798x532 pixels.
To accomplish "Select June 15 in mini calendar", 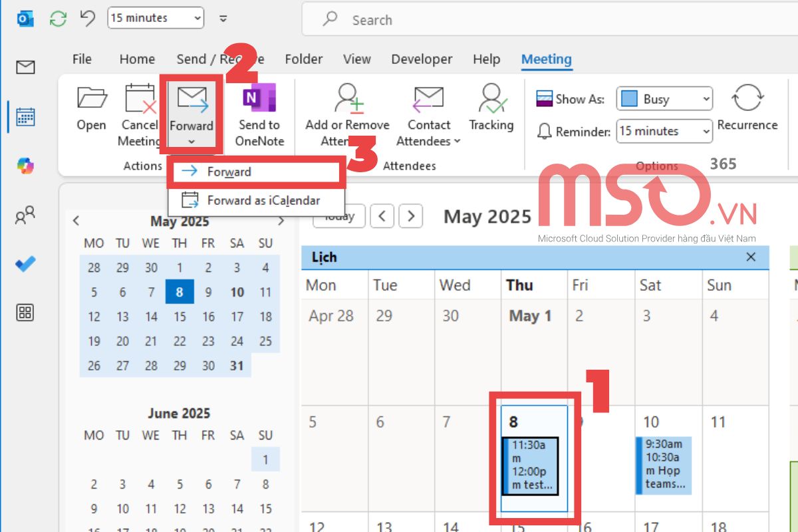I will point(265,509).
